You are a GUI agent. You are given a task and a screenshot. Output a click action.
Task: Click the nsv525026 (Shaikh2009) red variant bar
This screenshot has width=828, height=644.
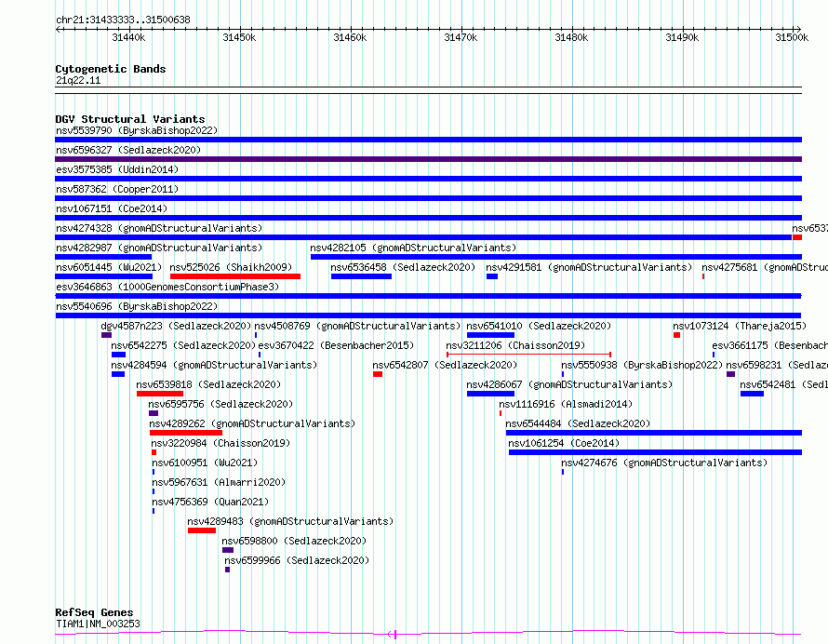(235, 276)
